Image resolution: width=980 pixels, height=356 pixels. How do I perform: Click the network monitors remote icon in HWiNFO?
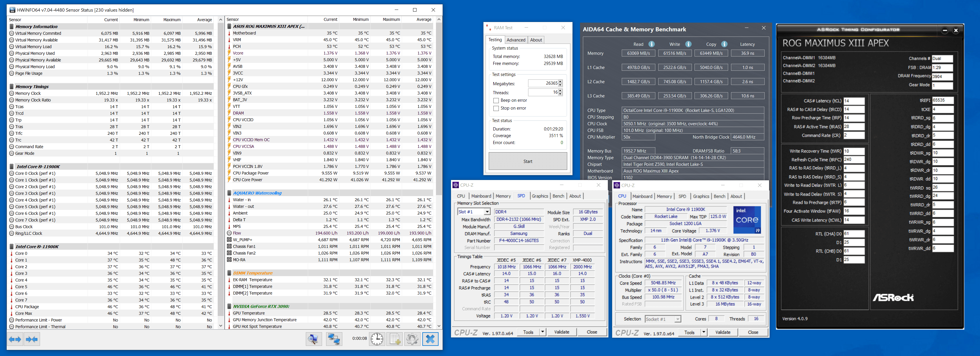click(x=334, y=339)
